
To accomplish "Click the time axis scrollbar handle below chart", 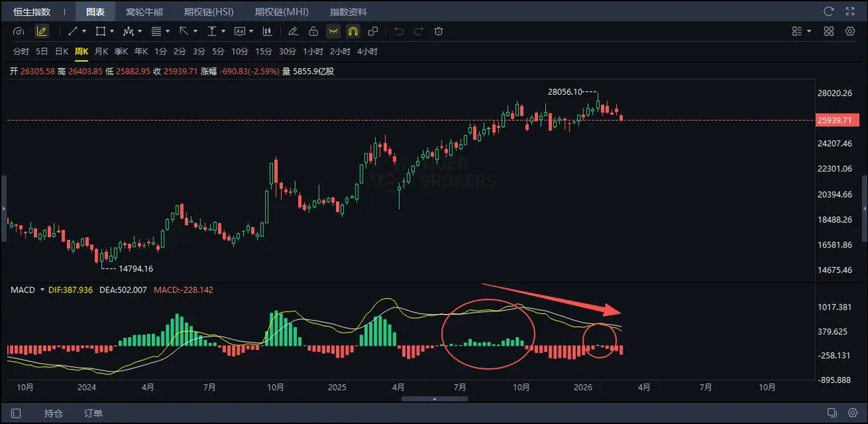I will [434, 399].
